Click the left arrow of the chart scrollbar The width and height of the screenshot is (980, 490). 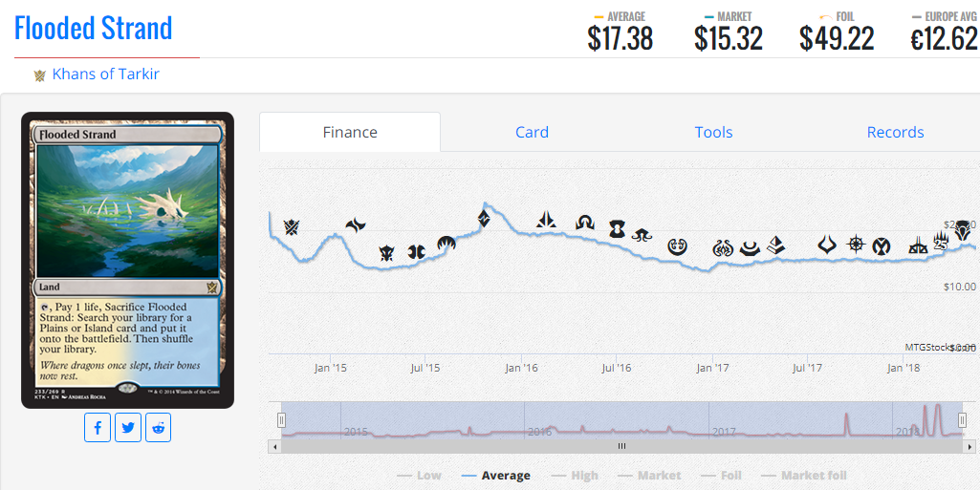[275, 446]
